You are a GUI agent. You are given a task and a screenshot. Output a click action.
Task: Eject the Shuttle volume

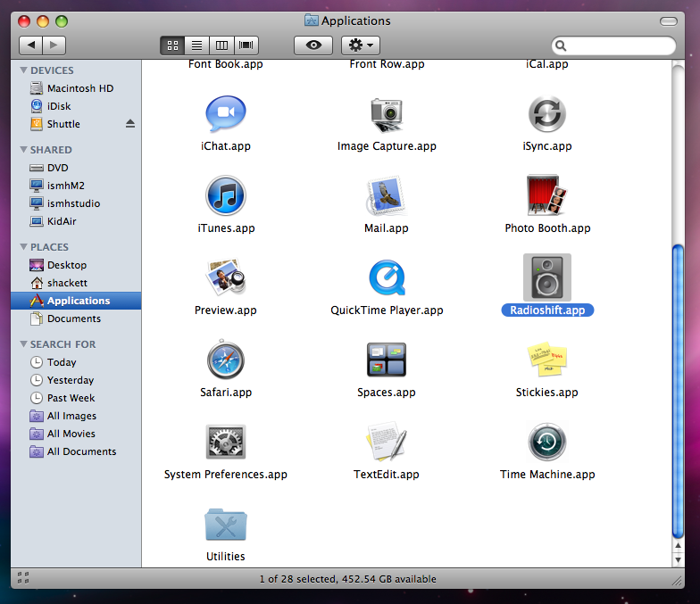coord(130,123)
